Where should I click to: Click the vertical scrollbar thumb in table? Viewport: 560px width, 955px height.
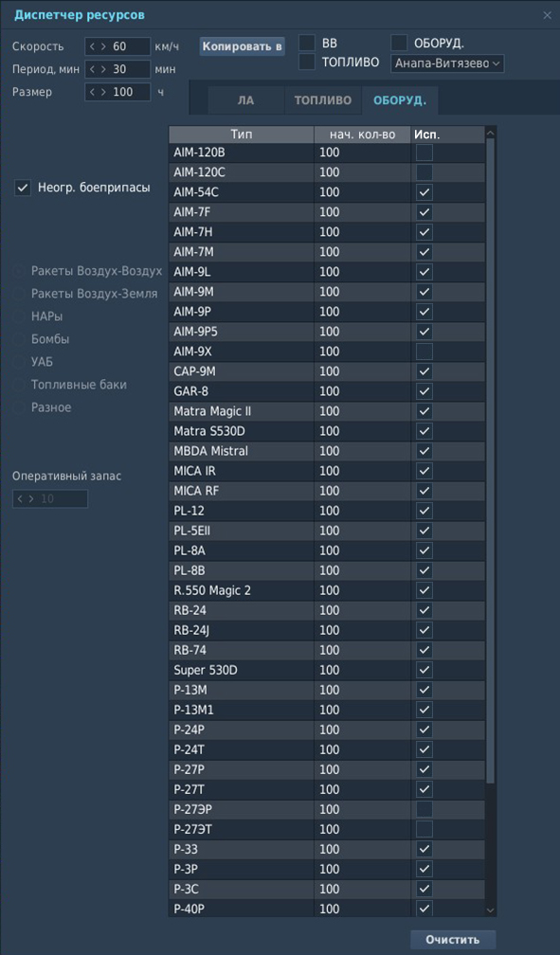[x=491, y=461]
